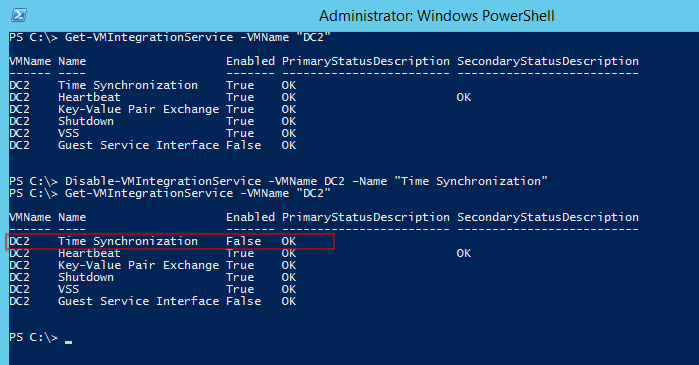Click the OK secondary status of second Heartbeat
This screenshot has width=699, height=365.
tap(464, 253)
